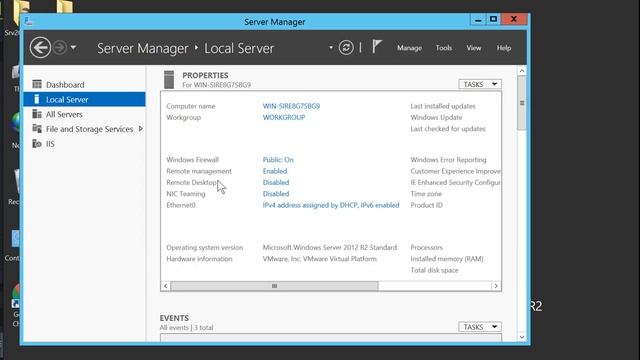Click the Total disk space label
The width and height of the screenshot is (640, 360).
[x=434, y=270]
